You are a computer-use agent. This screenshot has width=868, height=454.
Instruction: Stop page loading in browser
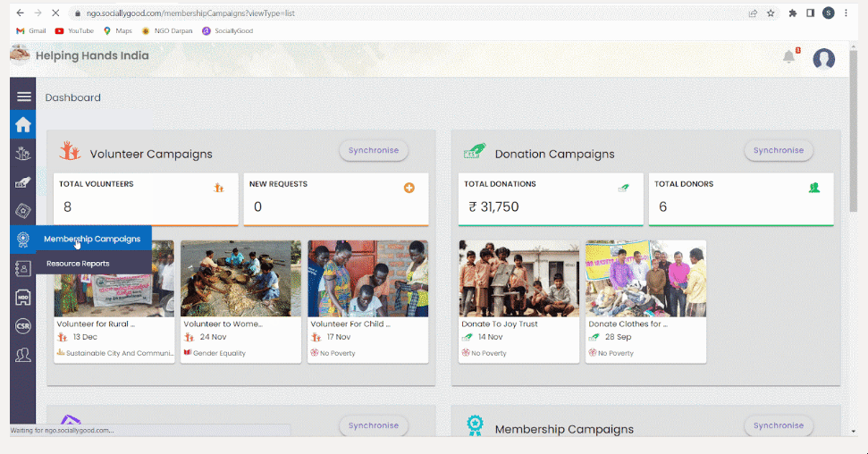pos(55,13)
